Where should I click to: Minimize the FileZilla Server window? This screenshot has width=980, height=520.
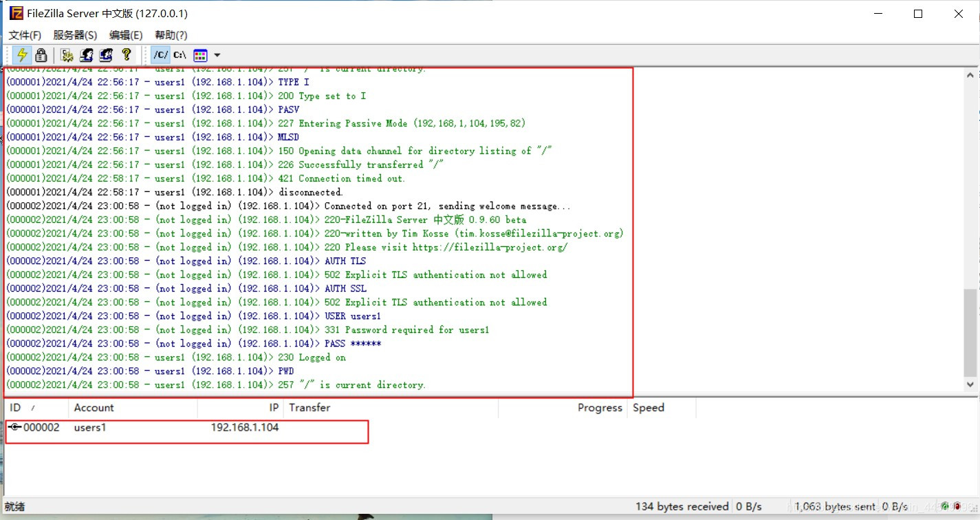(877, 14)
